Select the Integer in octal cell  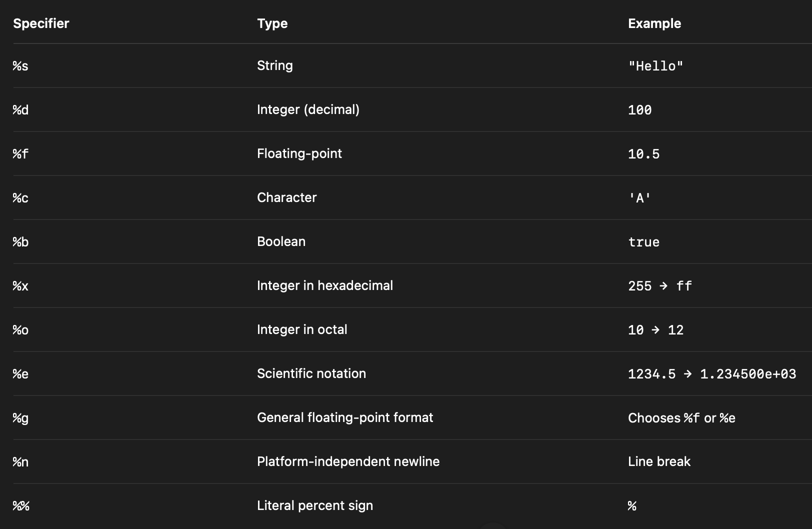[x=302, y=329]
